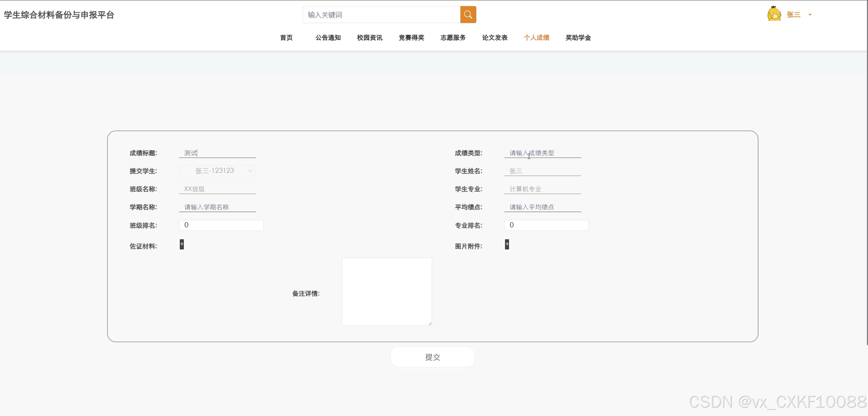This screenshot has height=416, width=868.
Task: Click the 班级排名 number field
Action: click(x=221, y=225)
